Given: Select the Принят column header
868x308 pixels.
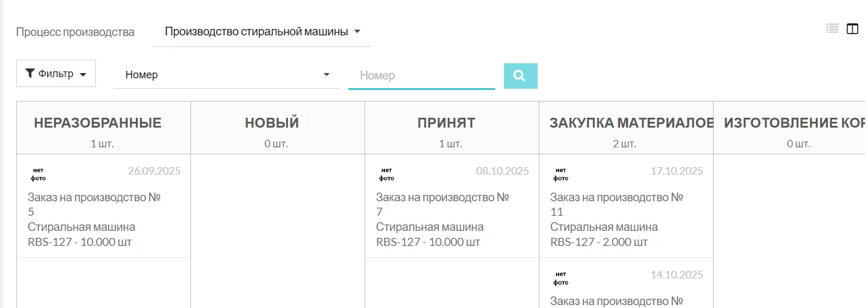Looking at the screenshot, I should click(x=446, y=123).
